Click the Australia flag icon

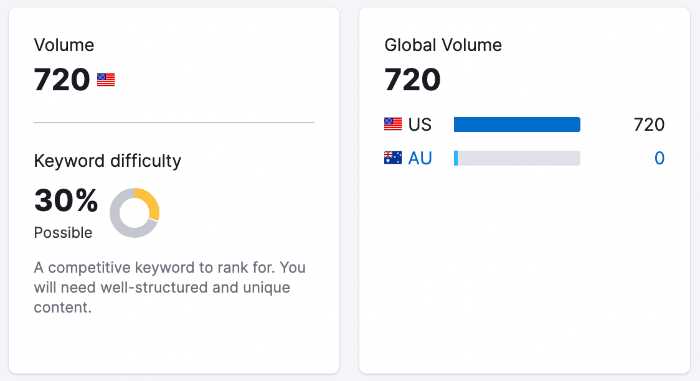click(393, 158)
